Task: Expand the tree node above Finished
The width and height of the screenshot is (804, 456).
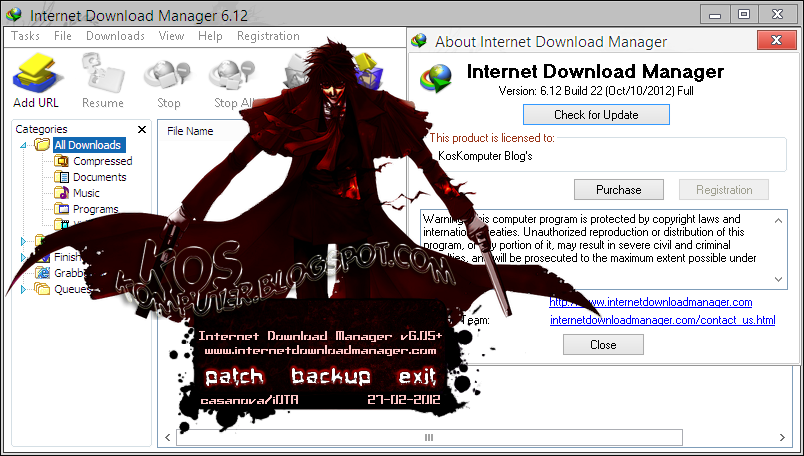Action: (x=23, y=241)
